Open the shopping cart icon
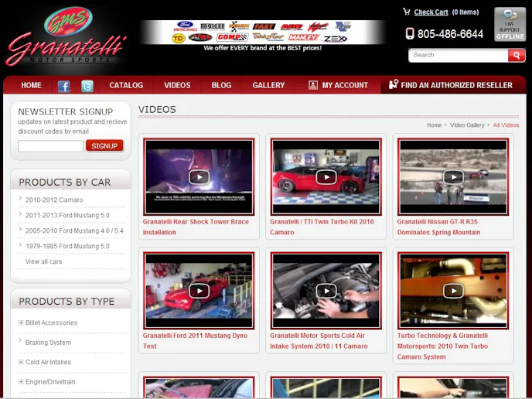This screenshot has height=399, width=532. tap(407, 12)
